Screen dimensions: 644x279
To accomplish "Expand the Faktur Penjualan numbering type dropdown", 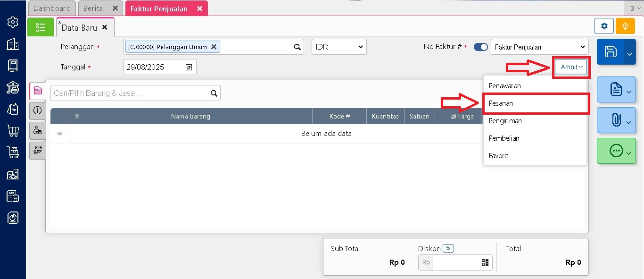I will [539, 47].
